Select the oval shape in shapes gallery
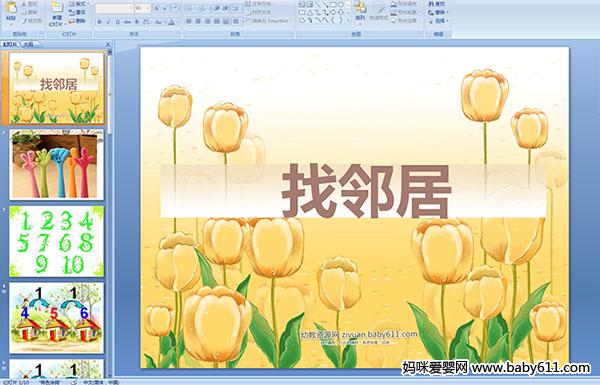 (341, 4)
